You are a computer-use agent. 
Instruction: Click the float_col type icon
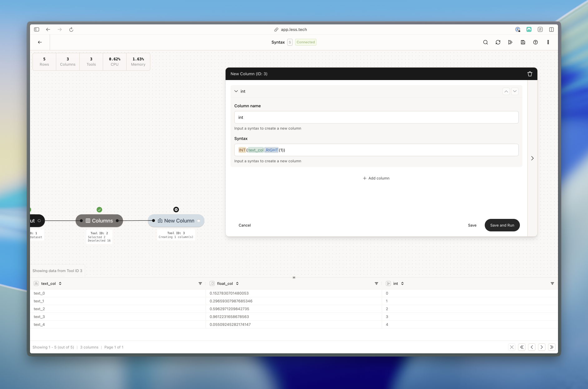click(x=212, y=284)
